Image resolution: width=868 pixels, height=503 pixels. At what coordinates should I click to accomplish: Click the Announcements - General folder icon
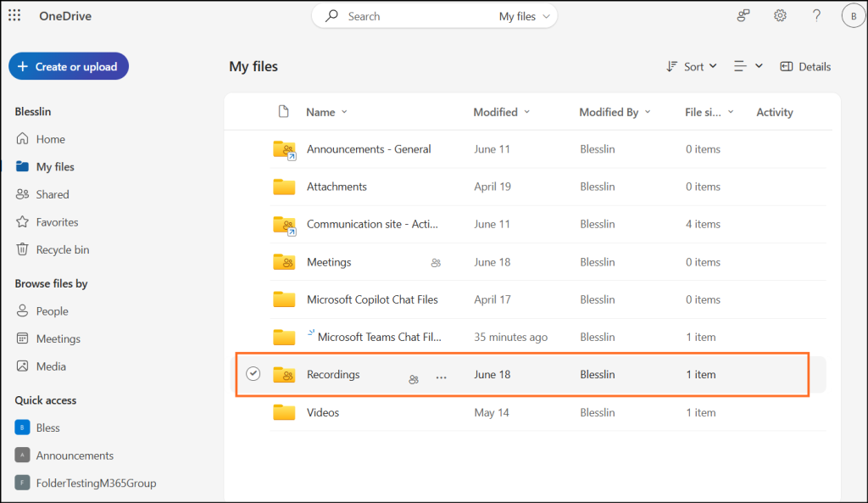pyautogui.click(x=285, y=149)
